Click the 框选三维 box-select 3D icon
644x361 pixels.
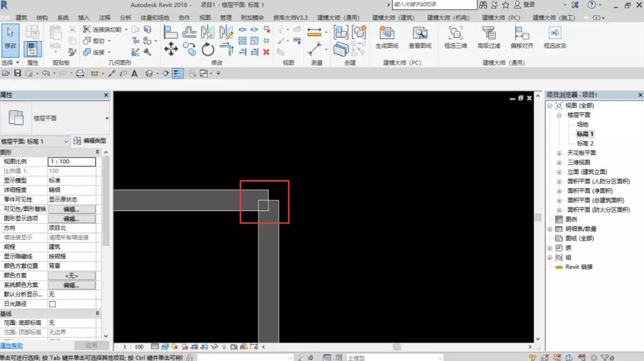click(x=455, y=37)
